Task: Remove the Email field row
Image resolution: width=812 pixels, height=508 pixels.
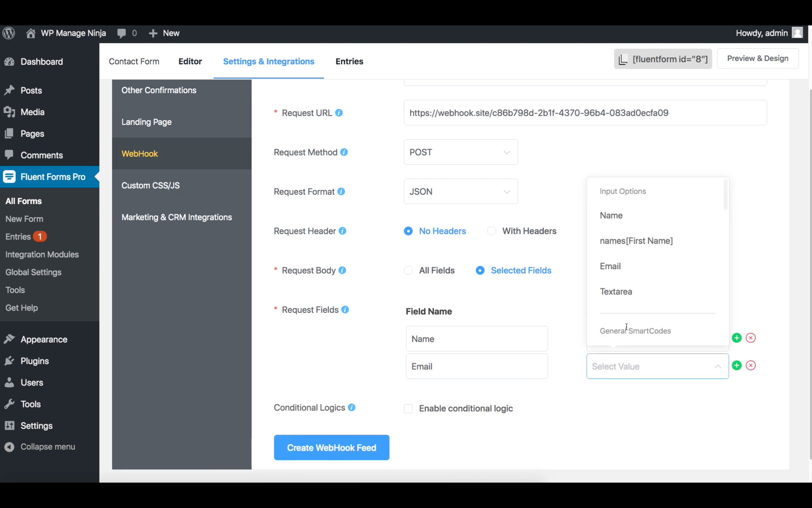Action: click(751, 365)
